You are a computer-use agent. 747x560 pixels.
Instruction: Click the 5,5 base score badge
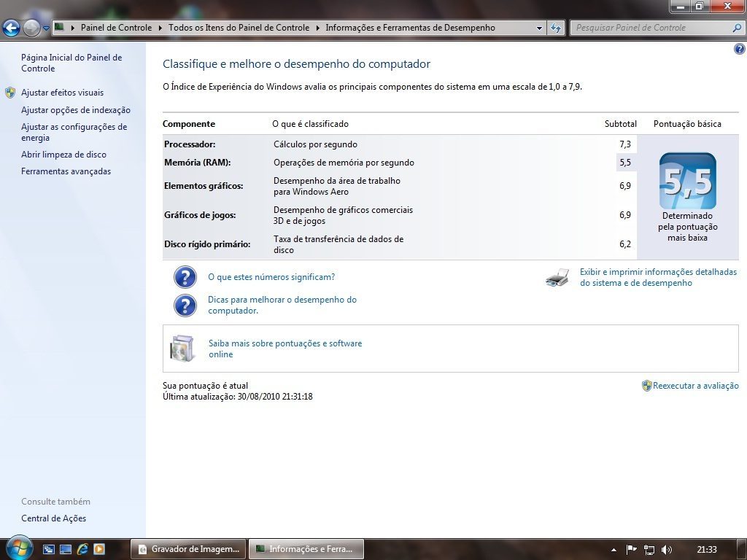(687, 181)
